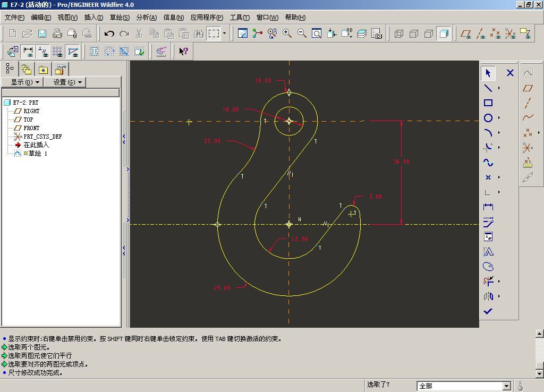Toggle datum plane display
544x392 pixels.
pyautogui.click(x=465, y=33)
